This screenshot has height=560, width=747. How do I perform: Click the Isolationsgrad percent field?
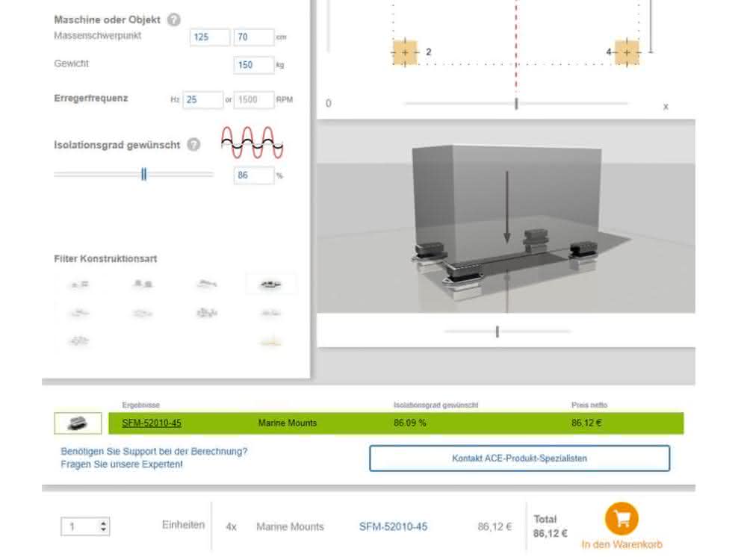pyautogui.click(x=253, y=175)
